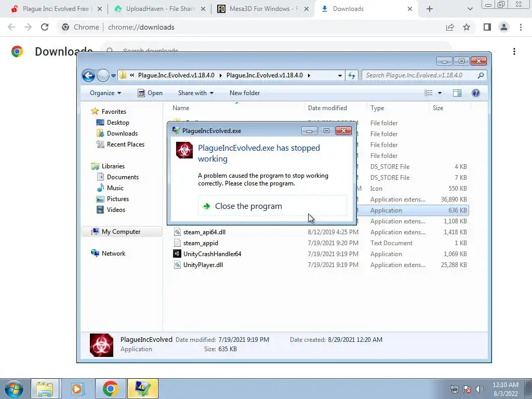Close the Downloads Chrome tab

click(410, 9)
